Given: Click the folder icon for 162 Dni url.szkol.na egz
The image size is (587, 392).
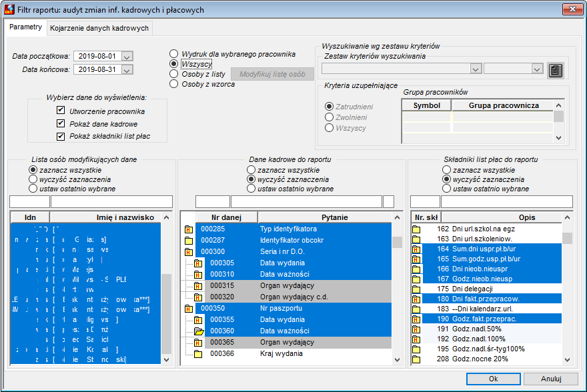Looking at the screenshot, I should [x=416, y=229].
